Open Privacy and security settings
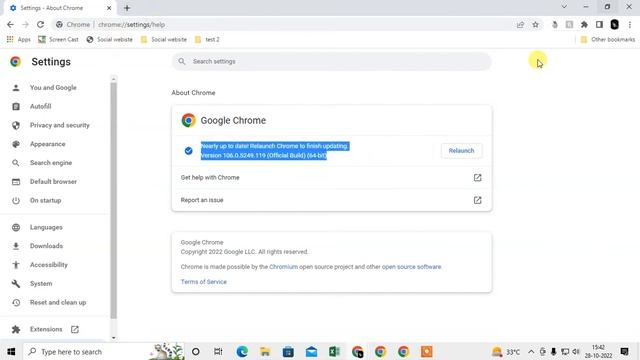This screenshot has width=640, height=360. [x=60, y=125]
